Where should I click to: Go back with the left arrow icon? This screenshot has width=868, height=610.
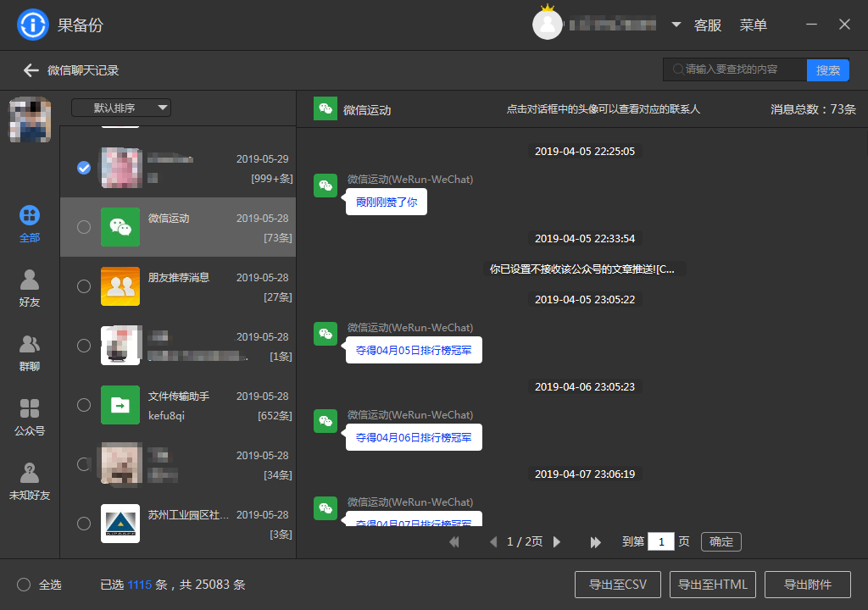(31, 70)
